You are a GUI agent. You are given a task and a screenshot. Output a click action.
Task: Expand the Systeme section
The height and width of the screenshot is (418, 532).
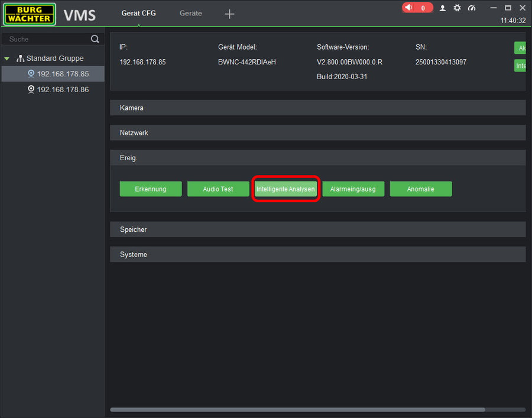coord(317,254)
